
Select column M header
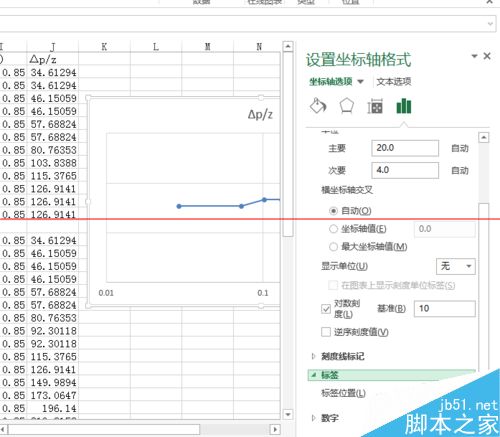(208, 47)
